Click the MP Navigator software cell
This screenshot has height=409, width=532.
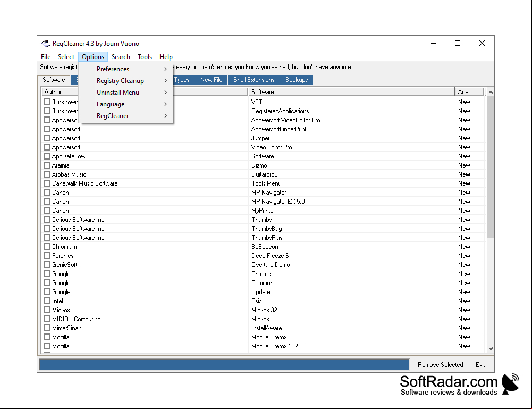[269, 193]
